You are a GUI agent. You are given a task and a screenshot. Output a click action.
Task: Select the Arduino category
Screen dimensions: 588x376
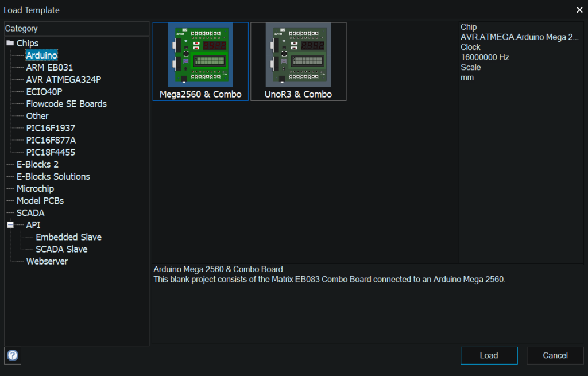[x=41, y=55]
